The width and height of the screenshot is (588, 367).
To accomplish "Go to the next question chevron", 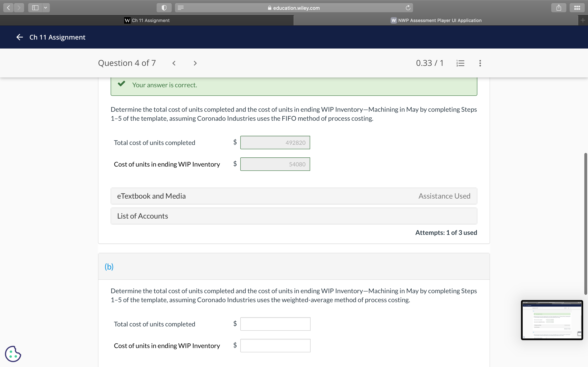I will point(195,63).
